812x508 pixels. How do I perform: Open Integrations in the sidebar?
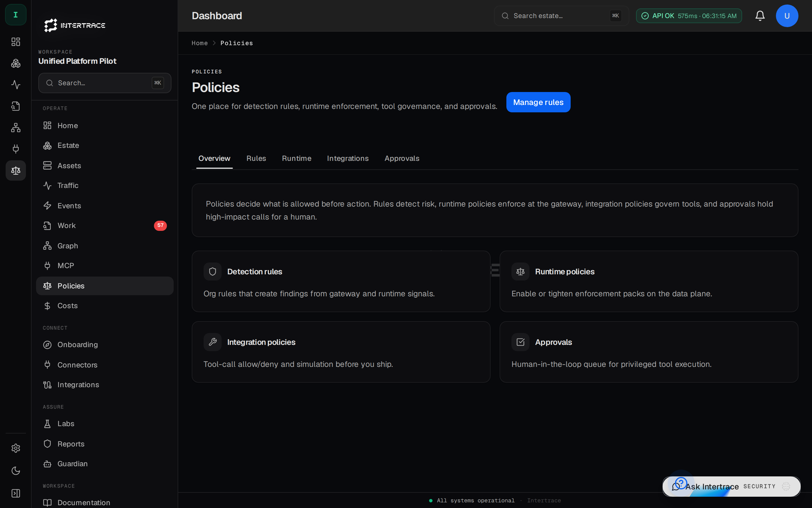coord(105,385)
